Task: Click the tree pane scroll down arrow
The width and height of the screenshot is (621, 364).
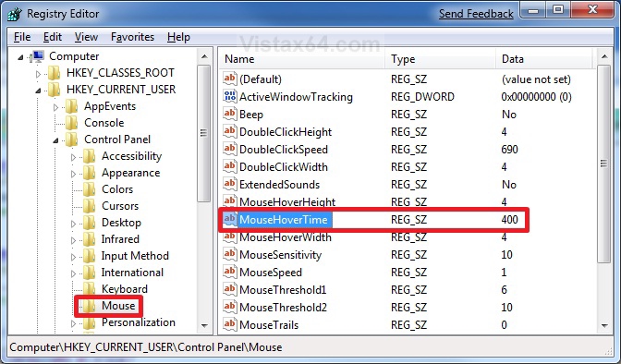Action: pyautogui.click(x=204, y=326)
